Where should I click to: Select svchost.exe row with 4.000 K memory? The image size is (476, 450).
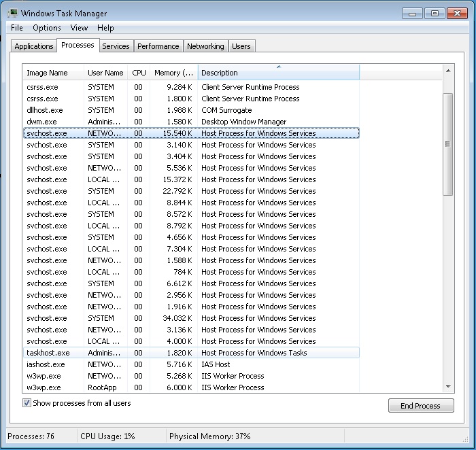tap(191, 341)
